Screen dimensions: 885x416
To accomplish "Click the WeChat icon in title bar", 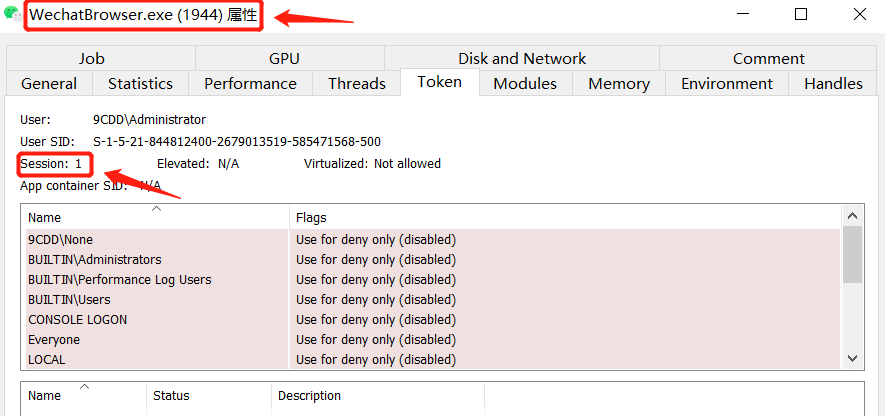I will point(12,14).
